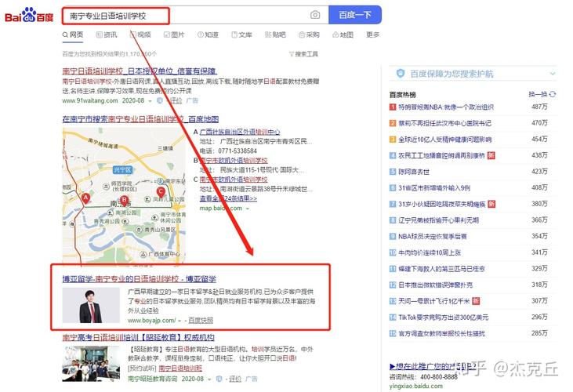573x392 pixels.
Task: Select the 网页 tab
Action: point(73,34)
